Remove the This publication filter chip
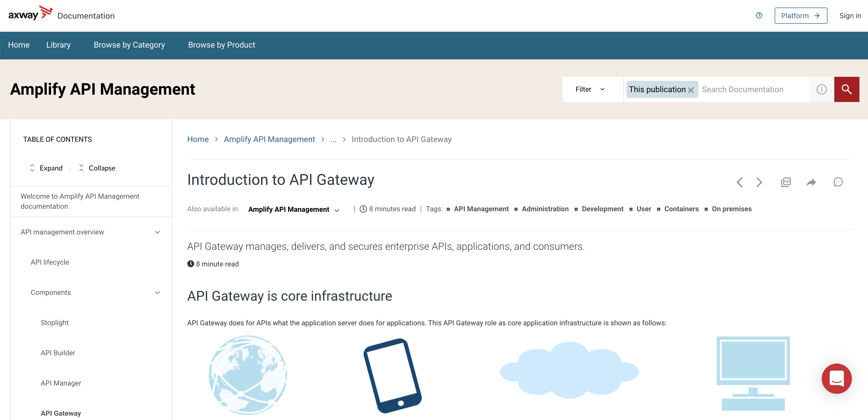The height and width of the screenshot is (420, 868). (x=691, y=90)
